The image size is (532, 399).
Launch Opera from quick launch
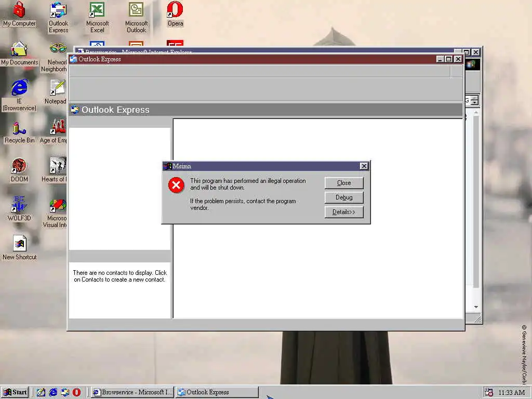(77, 392)
